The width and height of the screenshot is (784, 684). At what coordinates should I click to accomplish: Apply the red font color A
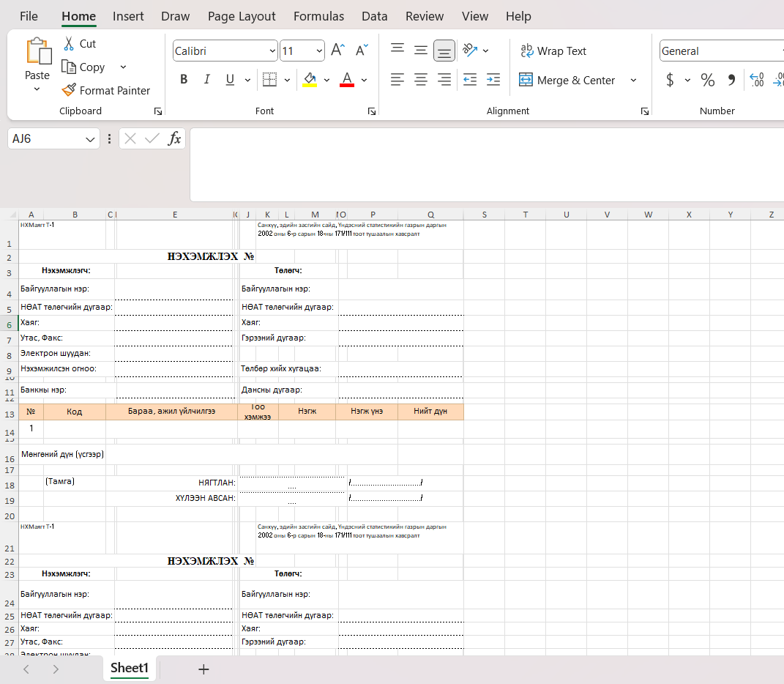coord(347,80)
